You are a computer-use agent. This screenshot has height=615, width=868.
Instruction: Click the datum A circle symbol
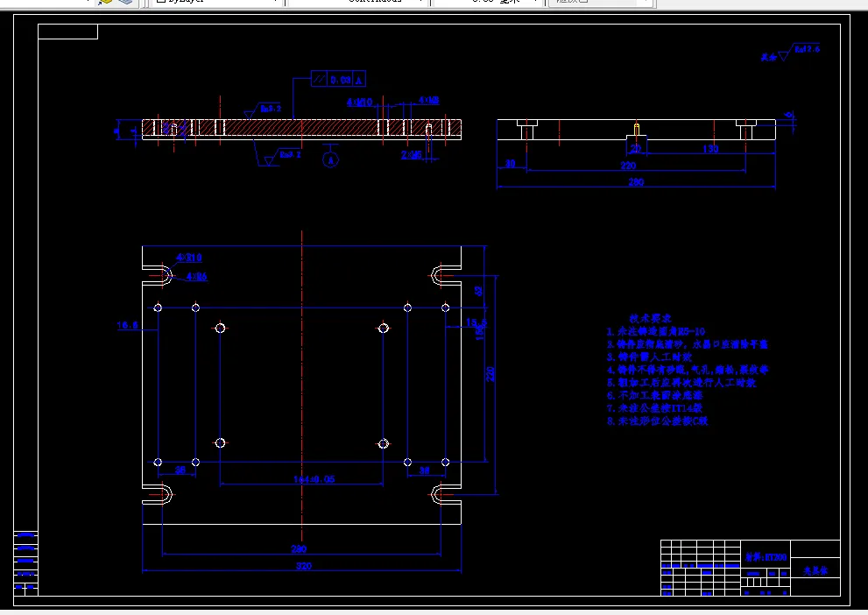pyautogui.click(x=330, y=160)
